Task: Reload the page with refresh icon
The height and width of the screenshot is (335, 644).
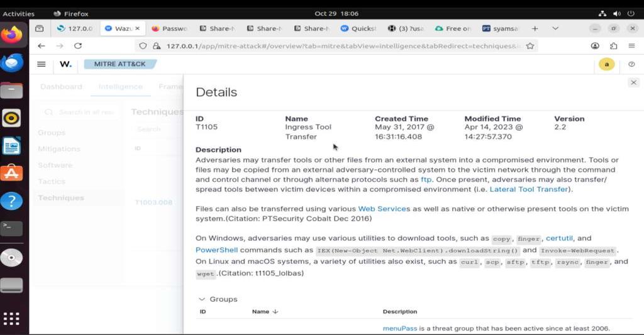Action: pos(78,46)
